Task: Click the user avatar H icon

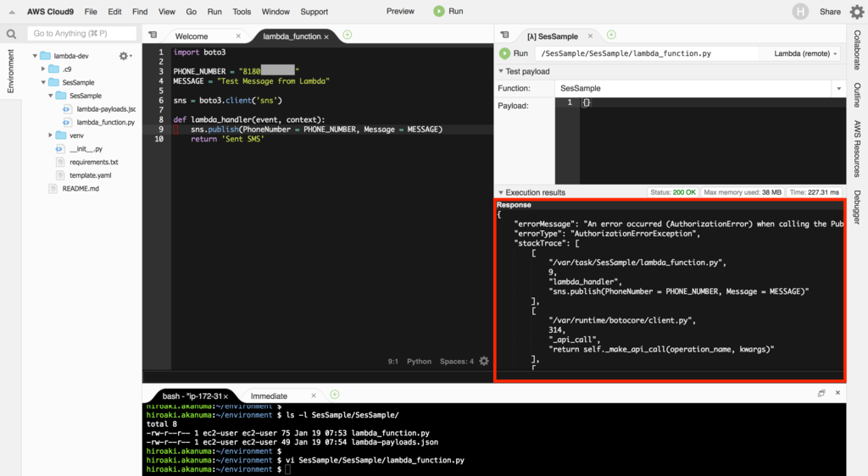Action: point(800,12)
